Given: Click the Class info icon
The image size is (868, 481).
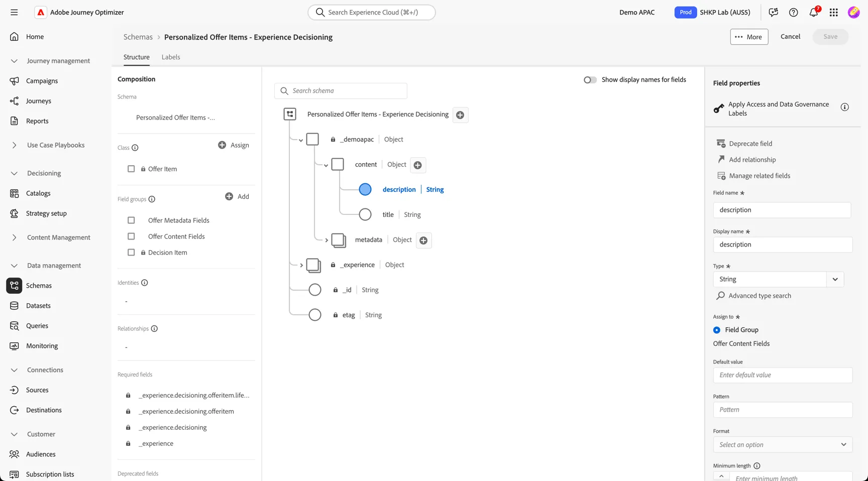Looking at the screenshot, I should coord(135,148).
